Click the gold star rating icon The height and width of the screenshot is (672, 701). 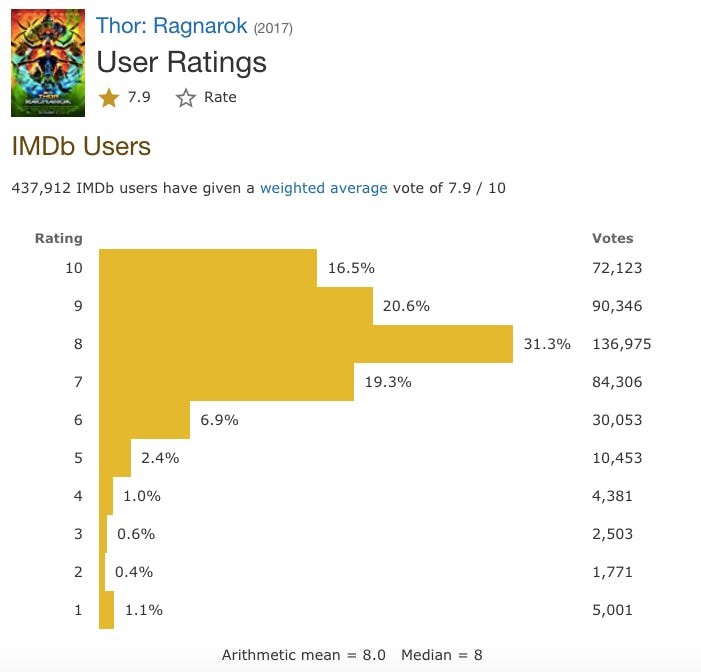[x=108, y=98]
